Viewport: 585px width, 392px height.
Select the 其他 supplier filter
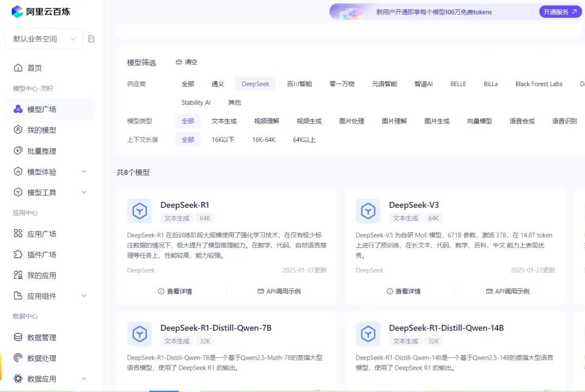point(235,102)
